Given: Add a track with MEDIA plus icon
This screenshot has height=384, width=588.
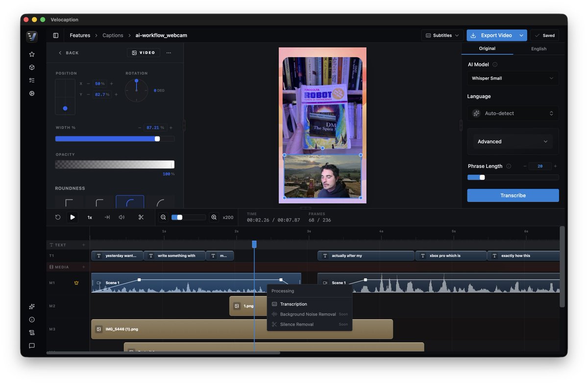Looking at the screenshot, I should point(83,267).
